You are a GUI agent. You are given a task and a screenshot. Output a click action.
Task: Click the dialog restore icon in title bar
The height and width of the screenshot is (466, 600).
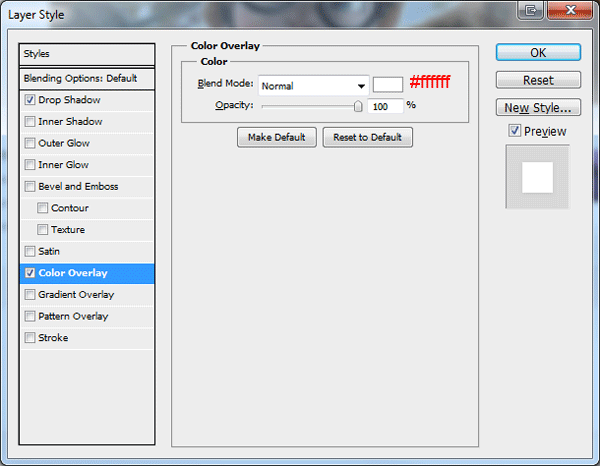click(x=530, y=10)
